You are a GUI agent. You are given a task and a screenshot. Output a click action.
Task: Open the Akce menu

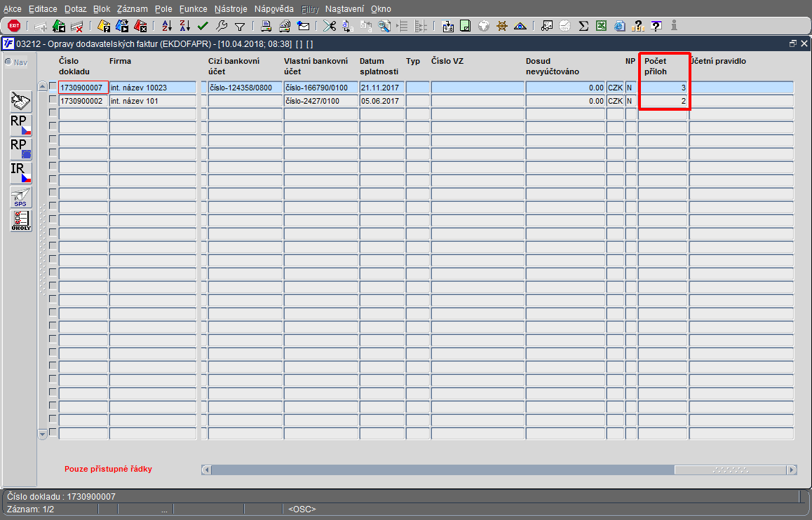point(13,9)
